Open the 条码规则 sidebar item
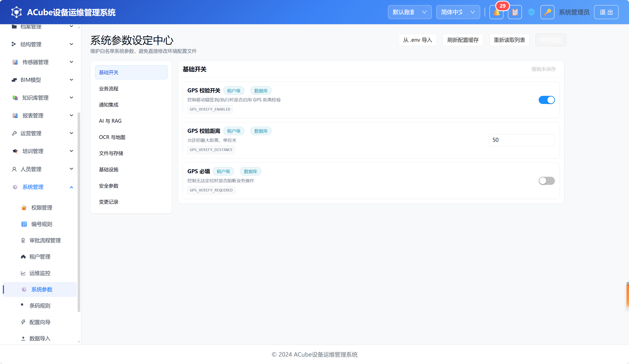Screen dimensions: 629x364 40,306
